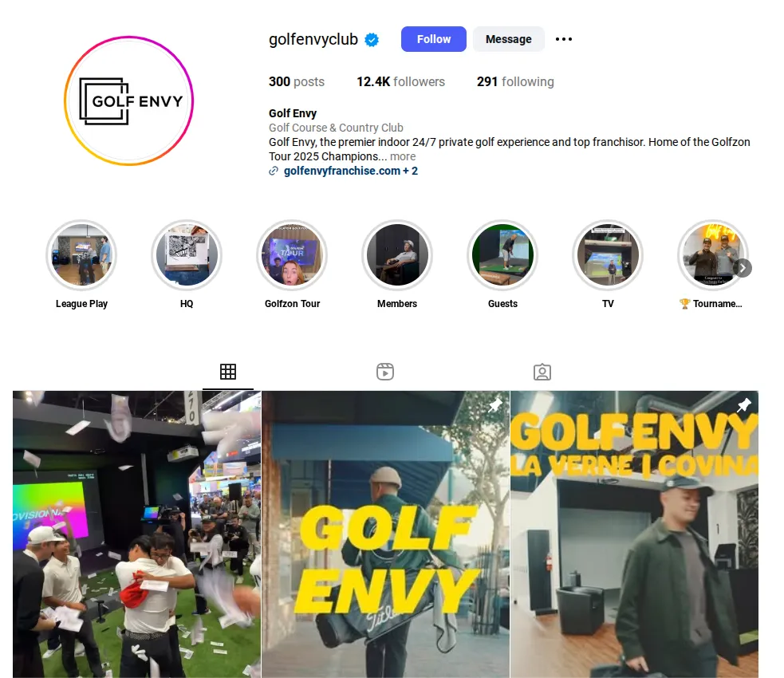Open the tagged photos tab icon
The width and height of the screenshot is (784, 678).
542,372
